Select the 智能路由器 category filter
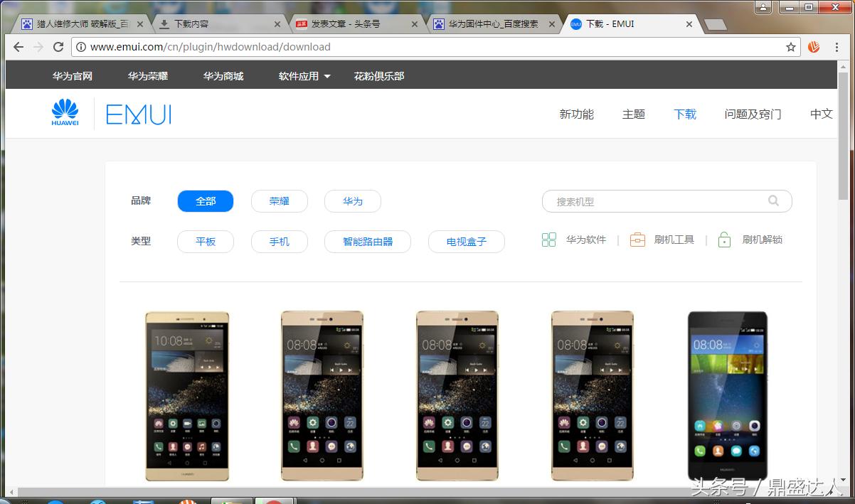This screenshot has height=504, width=855. pyautogui.click(x=368, y=242)
